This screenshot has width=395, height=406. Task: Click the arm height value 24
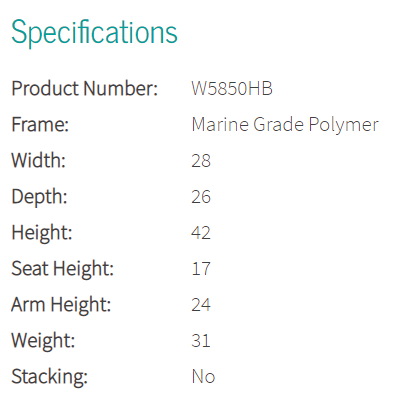[x=201, y=305]
